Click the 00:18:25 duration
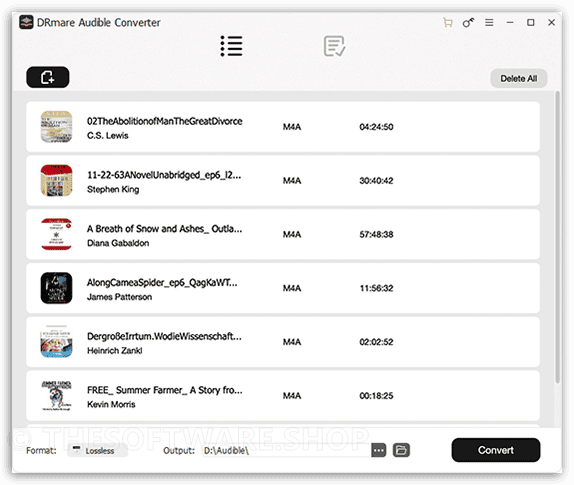 (376, 396)
